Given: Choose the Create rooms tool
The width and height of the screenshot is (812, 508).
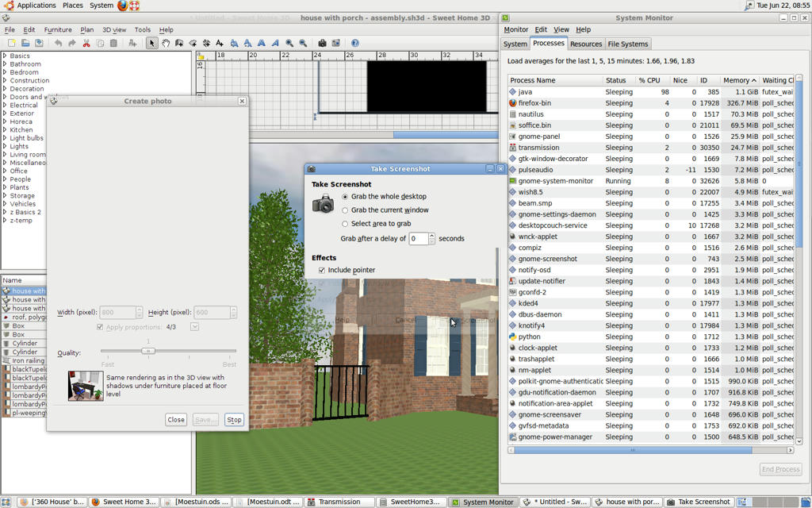Looking at the screenshot, I should 193,43.
